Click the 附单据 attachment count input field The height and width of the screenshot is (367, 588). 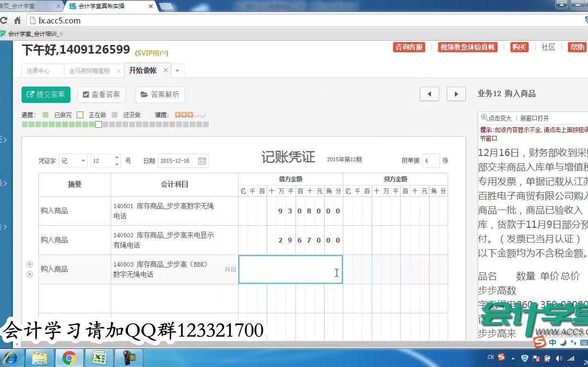[430, 160]
